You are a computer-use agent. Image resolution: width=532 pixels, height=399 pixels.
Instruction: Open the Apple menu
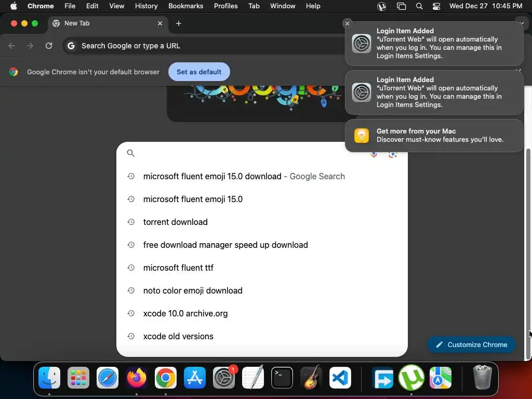coord(14,6)
